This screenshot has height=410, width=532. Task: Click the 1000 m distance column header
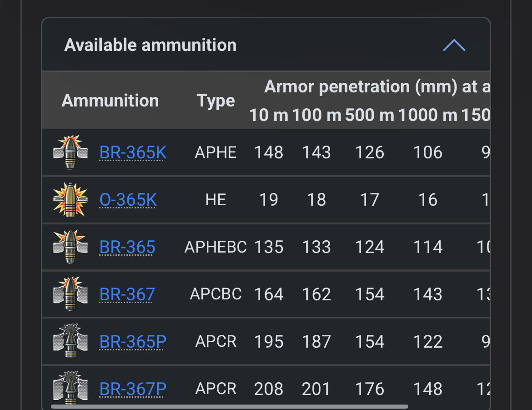point(427,116)
